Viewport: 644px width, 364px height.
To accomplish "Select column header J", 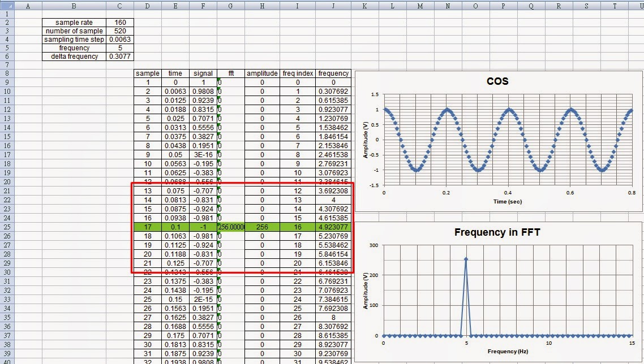I will (x=333, y=6).
